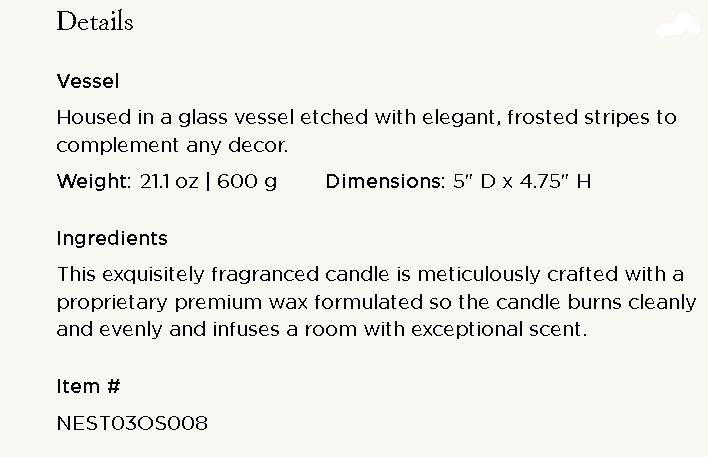Select item number NEST03OS008
This screenshot has width=708, height=457.
[132, 423]
